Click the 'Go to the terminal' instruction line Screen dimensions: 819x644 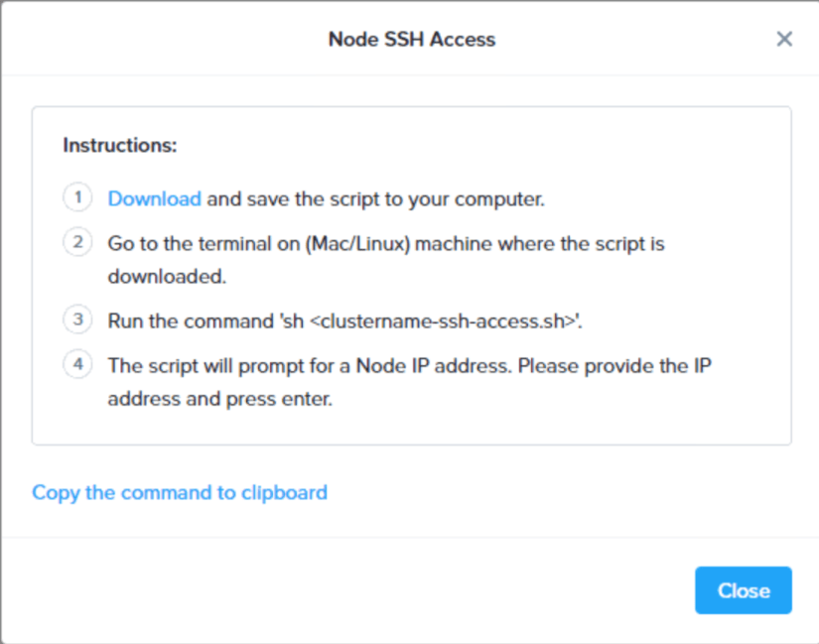(x=385, y=242)
